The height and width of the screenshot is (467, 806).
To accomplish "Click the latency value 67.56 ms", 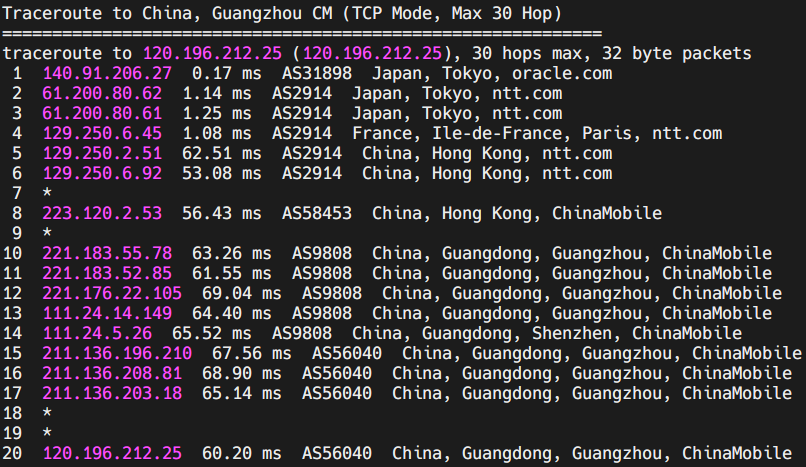I will pyautogui.click(x=252, y=354).
